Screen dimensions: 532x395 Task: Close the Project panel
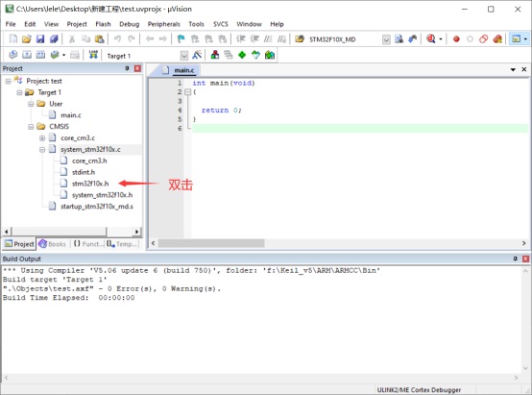(x=137, y=68)
